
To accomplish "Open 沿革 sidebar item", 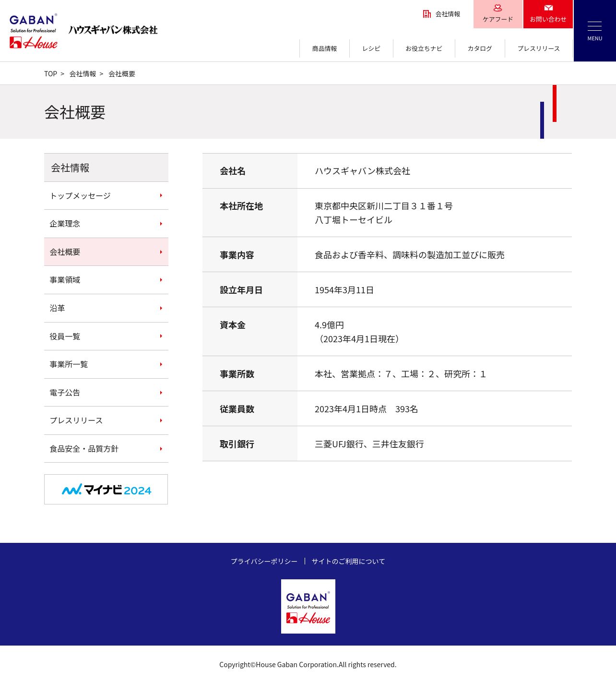I will click(x=106, y=308).
